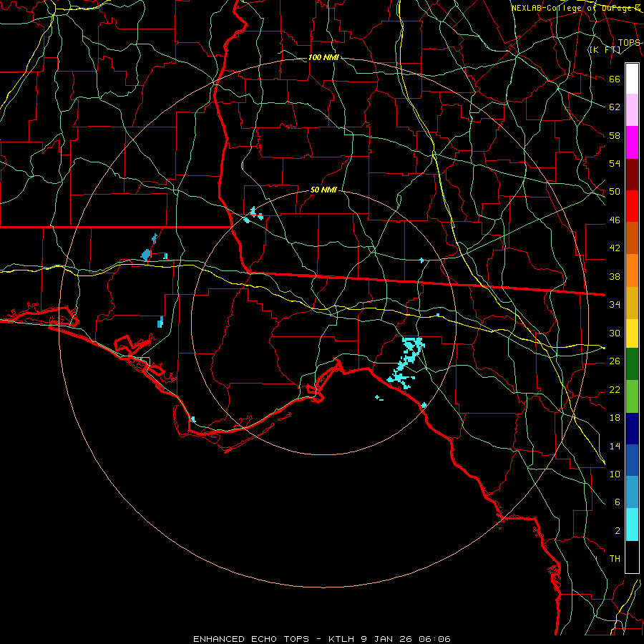Viewport: 644px width, 644px height.
Task: Pick legend value 10
Action: pos(615,474)
